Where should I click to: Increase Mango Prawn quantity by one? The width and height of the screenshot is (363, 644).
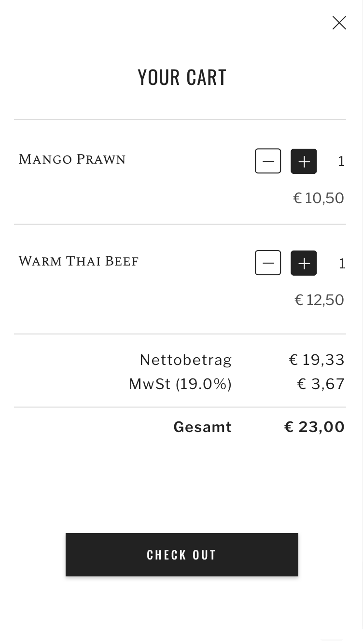304,161
